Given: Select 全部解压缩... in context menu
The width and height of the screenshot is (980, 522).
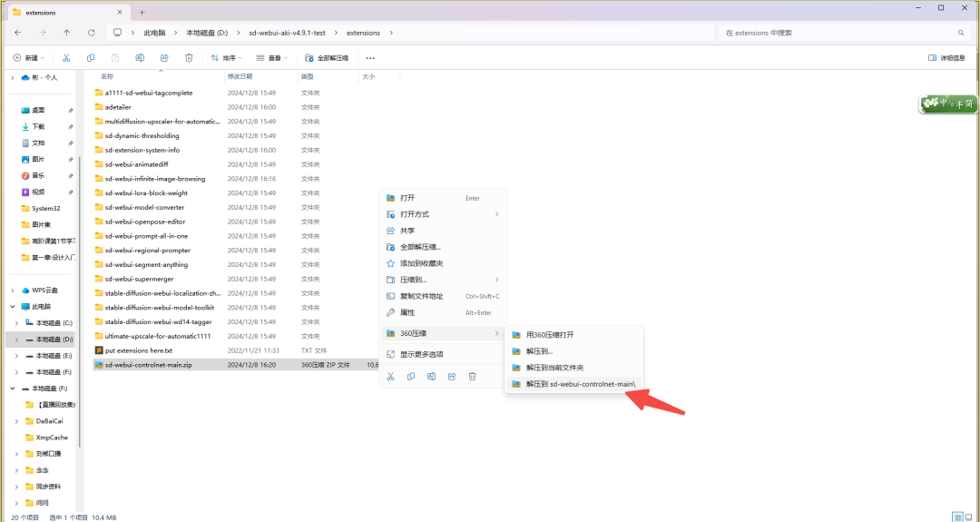Looking at the screenshot, I should tap(443, 247).
